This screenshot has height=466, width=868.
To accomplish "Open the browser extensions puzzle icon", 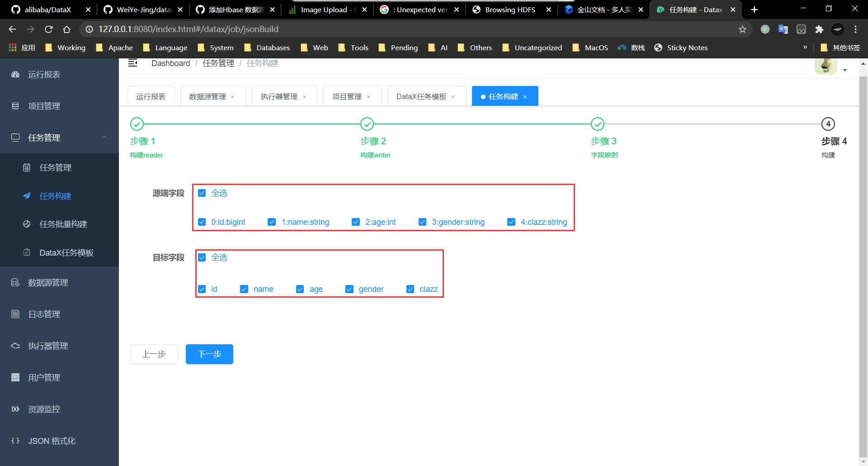I will coord(819,29).
